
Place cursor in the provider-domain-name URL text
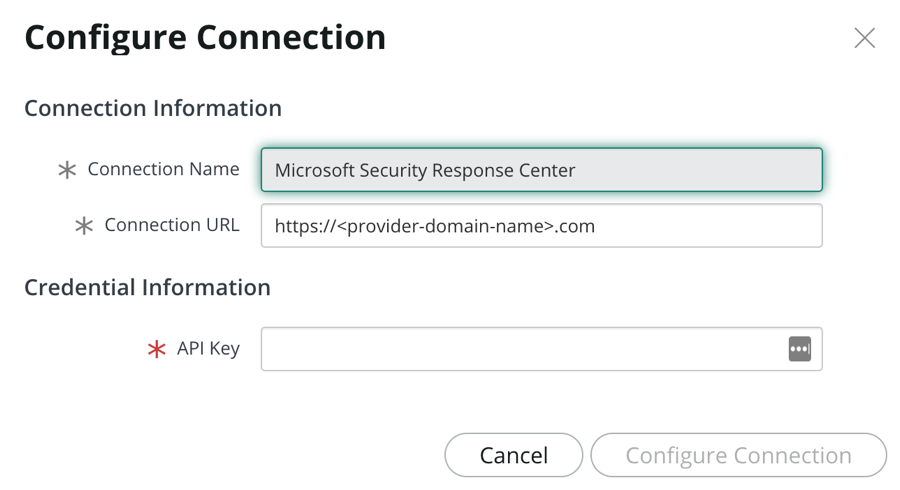tap(435, 226)
